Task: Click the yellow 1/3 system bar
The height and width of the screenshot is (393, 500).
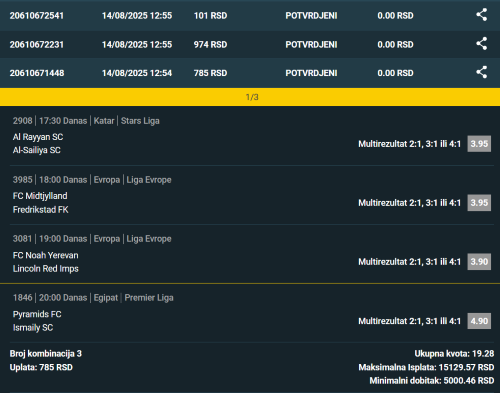Action: pos(250,97)
